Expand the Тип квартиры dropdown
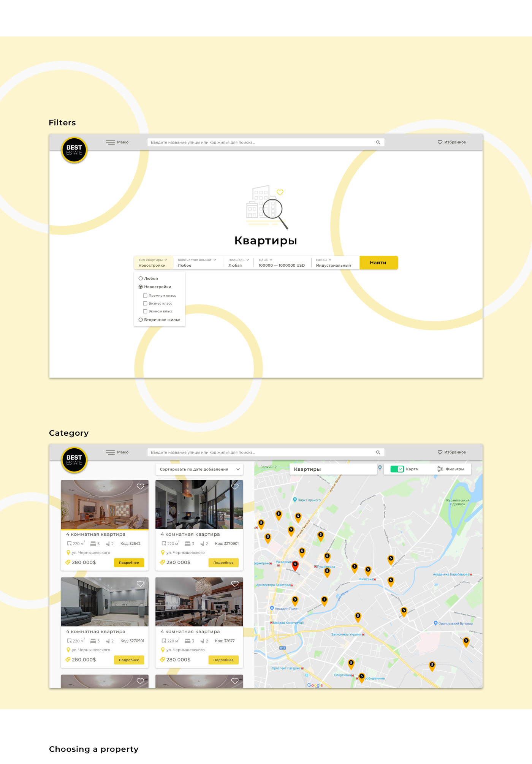This screenshot has height=764, width=532. click(x=154, y=263)
